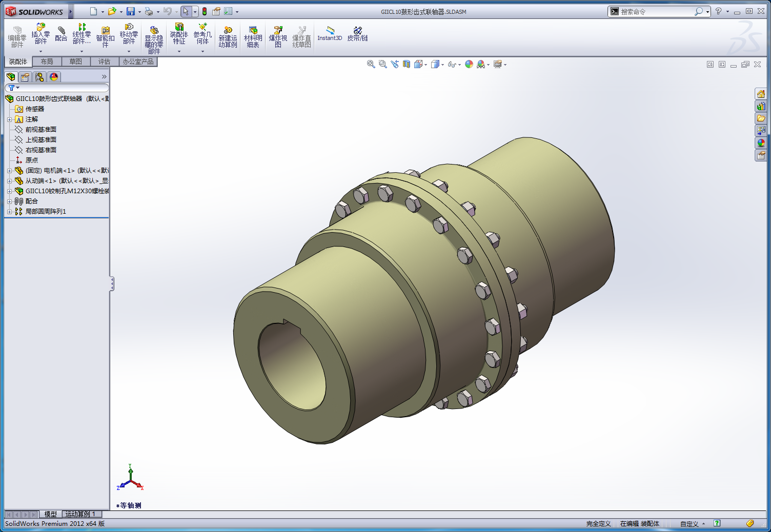Create New Motion Study (新建运动算例)
The height and width of the screenshot is (532, 771).
228,36
